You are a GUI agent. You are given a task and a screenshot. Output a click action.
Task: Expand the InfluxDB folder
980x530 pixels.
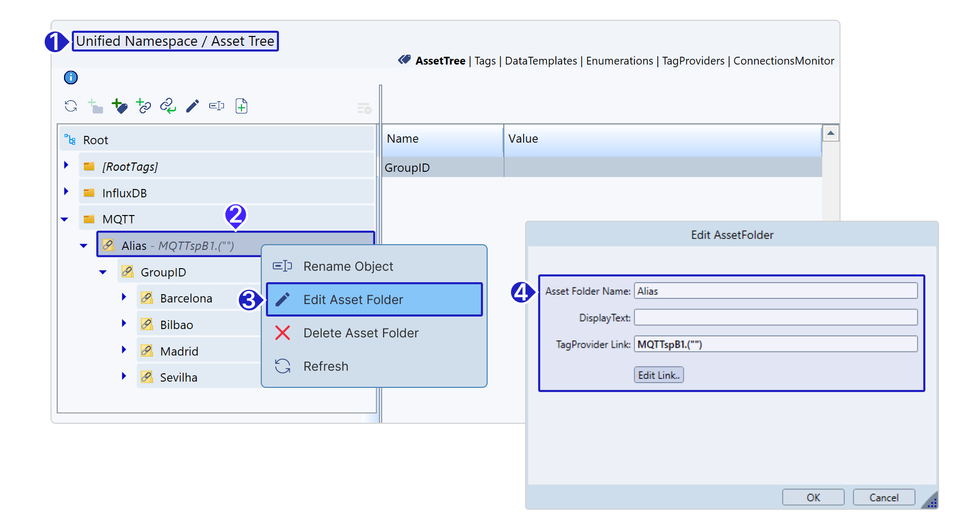[x=66, y=192]
